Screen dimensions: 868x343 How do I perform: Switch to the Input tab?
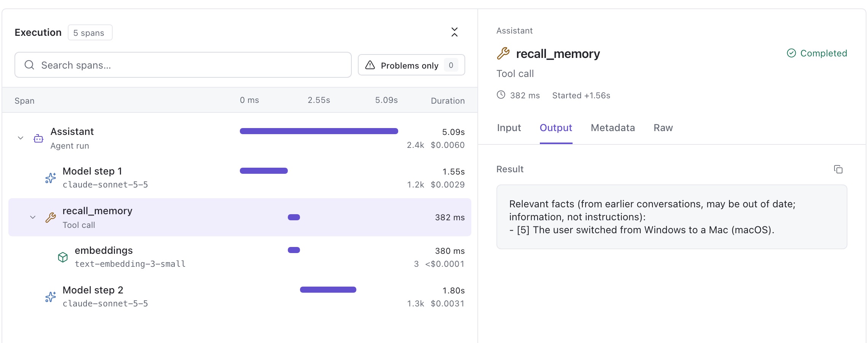(509, 128)
